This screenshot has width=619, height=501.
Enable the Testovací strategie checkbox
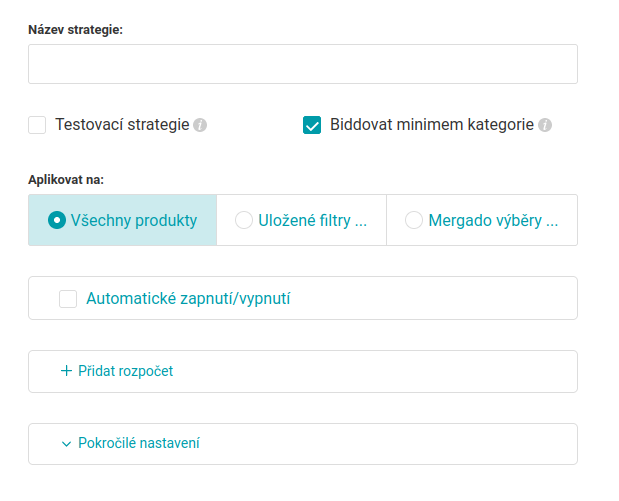coord(38,125)
